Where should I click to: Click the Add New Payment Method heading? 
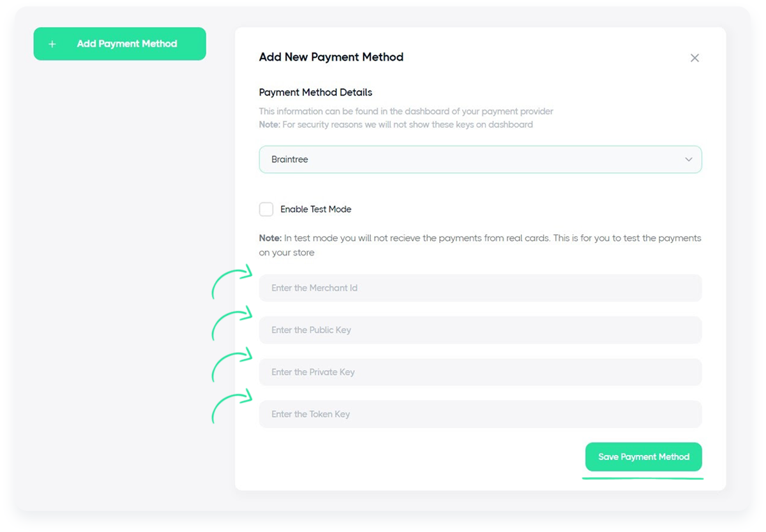[331, 57]
